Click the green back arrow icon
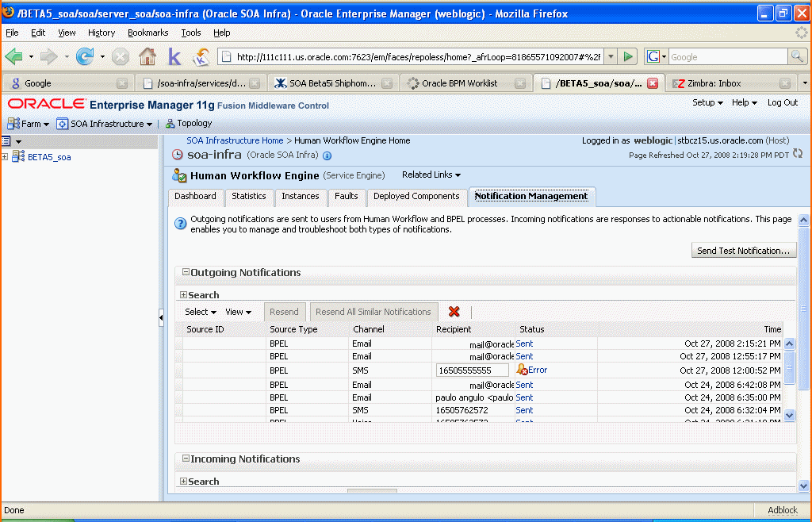The image size is (812, 522). pyautogui.click(x=14, y=56)
